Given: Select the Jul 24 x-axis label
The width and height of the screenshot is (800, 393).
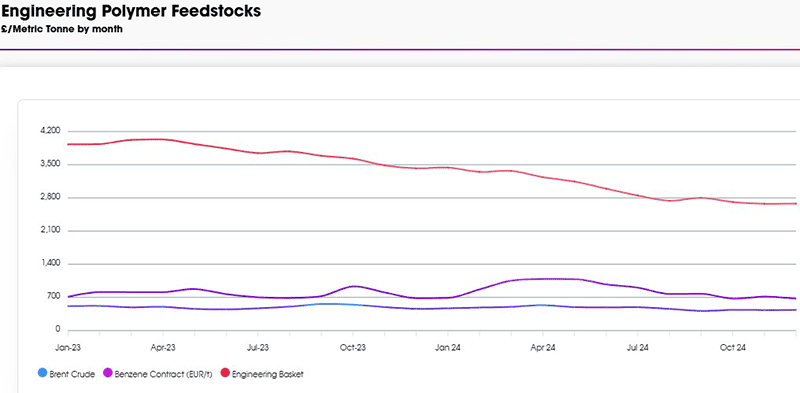Looking at the screenshot, I should click(637, 348).
